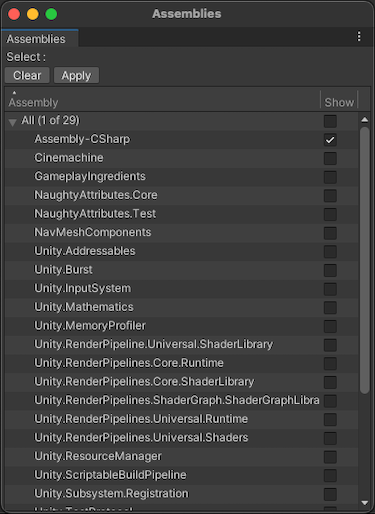This screenshot has height=514, width=375.
Task: Click the vertical scrollbar thumb
Action: tap(365, 260)
